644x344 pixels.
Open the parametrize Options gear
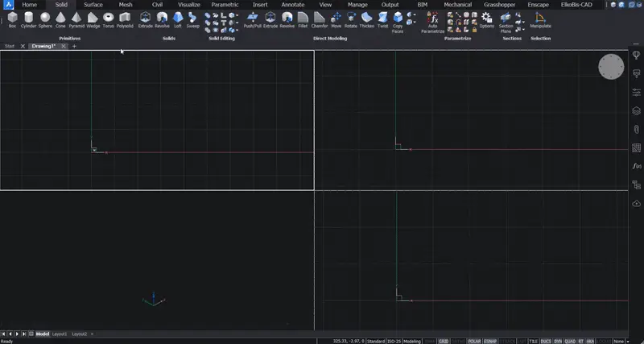487,19
